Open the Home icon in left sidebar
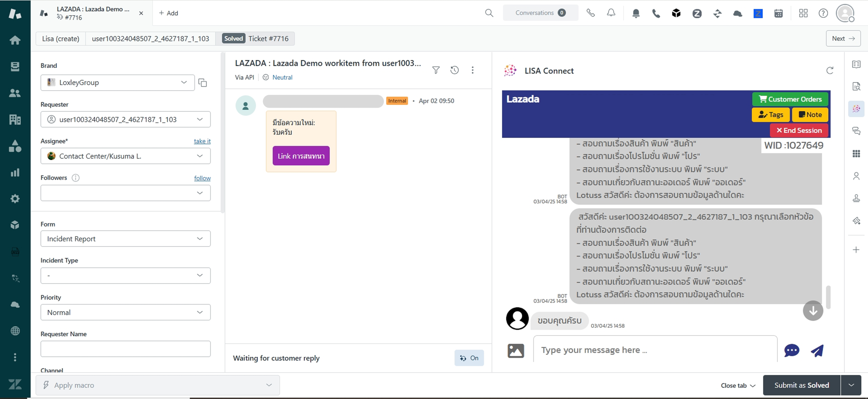 (15, 40)
